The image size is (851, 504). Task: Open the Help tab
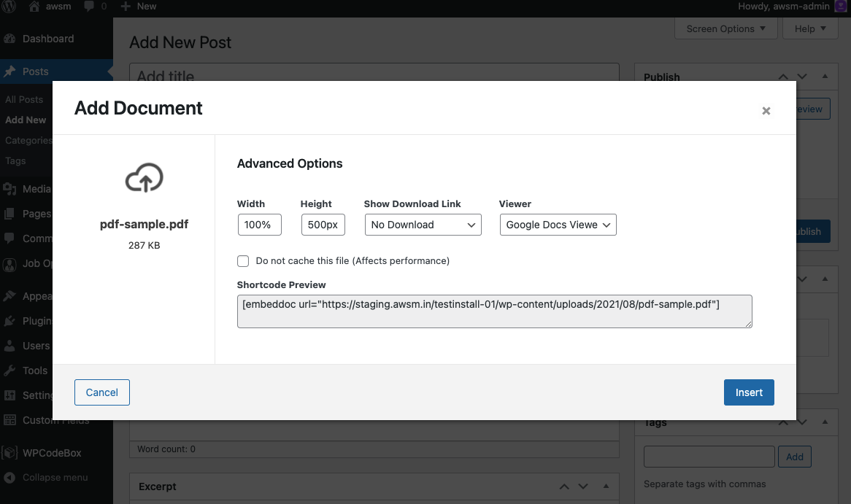pos(810,29)
